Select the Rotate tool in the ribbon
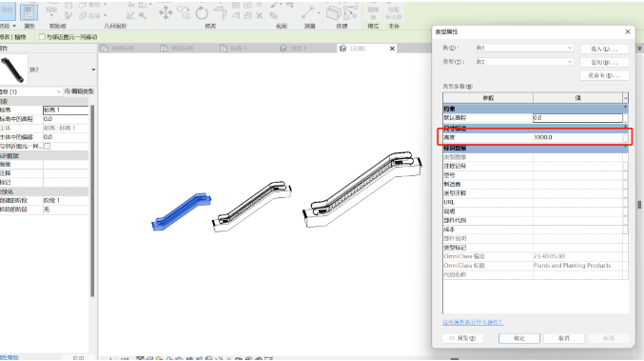 202,13
